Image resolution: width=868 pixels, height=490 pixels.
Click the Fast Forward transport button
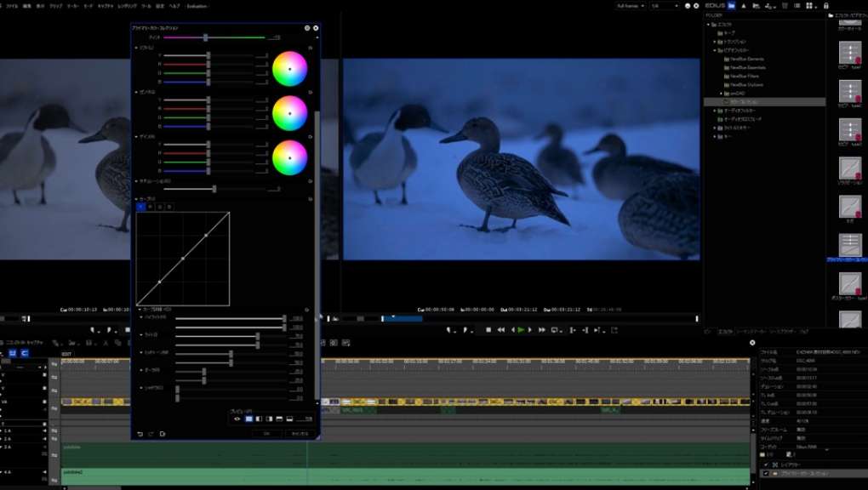click(542, 330)
